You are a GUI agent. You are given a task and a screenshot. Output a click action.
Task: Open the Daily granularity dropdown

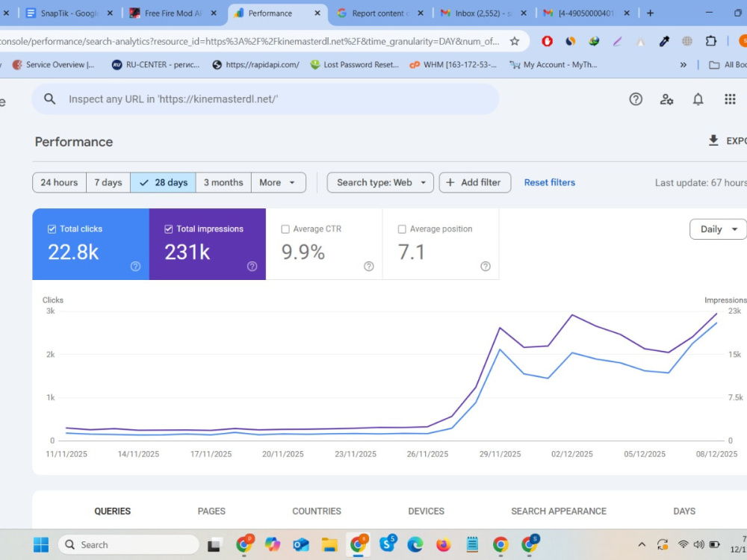718,229
